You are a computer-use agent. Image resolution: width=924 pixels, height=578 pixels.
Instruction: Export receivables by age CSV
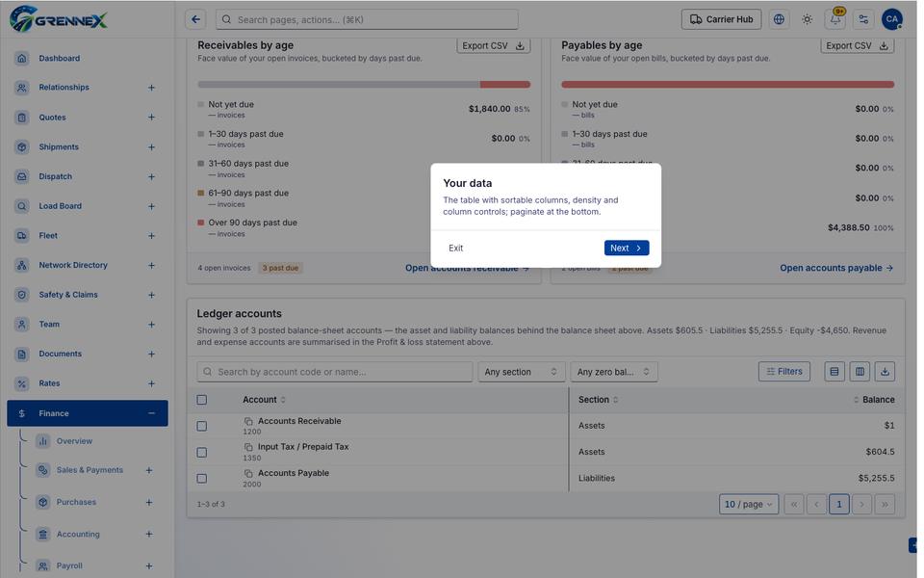[x=493, y=46]
